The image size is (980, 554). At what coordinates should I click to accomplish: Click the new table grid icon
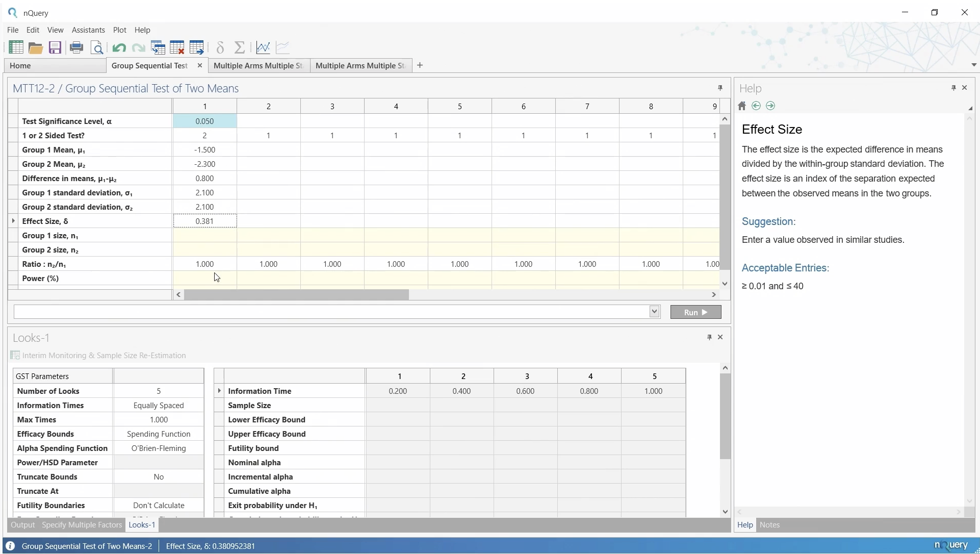[16, 47]
